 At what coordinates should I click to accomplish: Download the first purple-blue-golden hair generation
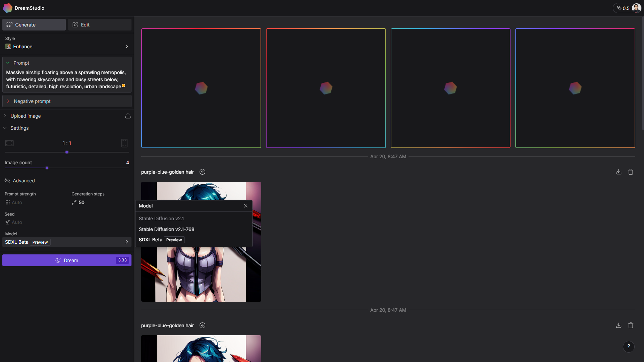point(619,172)
